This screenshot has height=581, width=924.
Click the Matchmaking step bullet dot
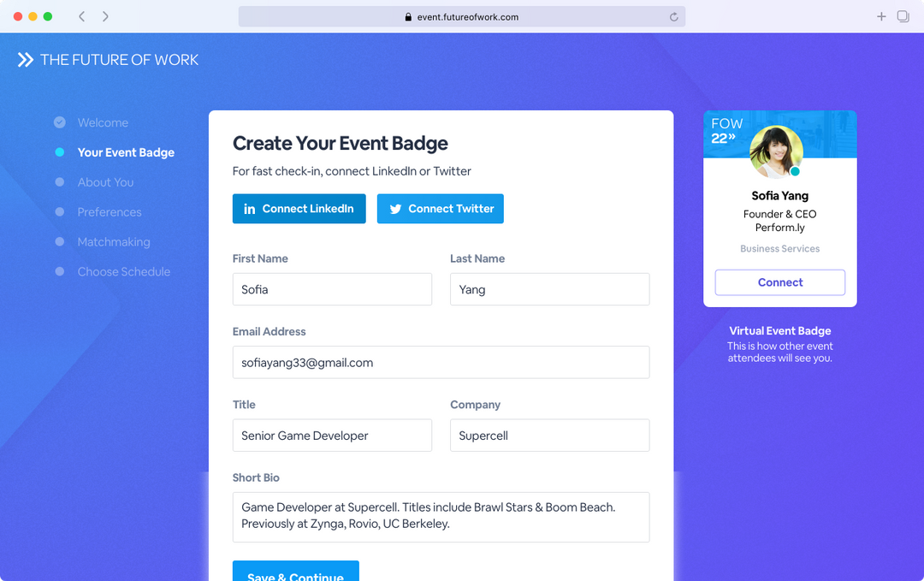click(x=60, y=241)
